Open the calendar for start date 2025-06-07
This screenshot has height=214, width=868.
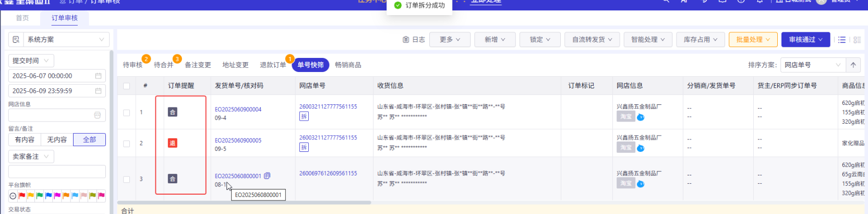[98, 76]
